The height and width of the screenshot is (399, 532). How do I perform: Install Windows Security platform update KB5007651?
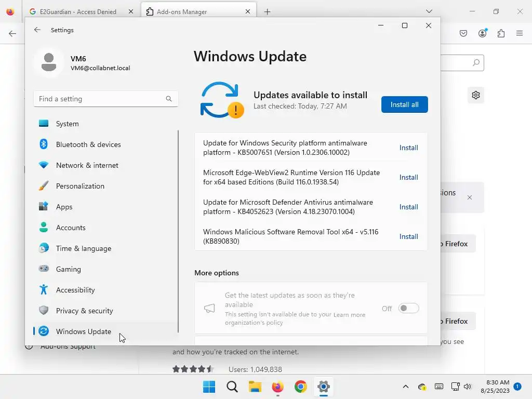click(x=408, y=148)
